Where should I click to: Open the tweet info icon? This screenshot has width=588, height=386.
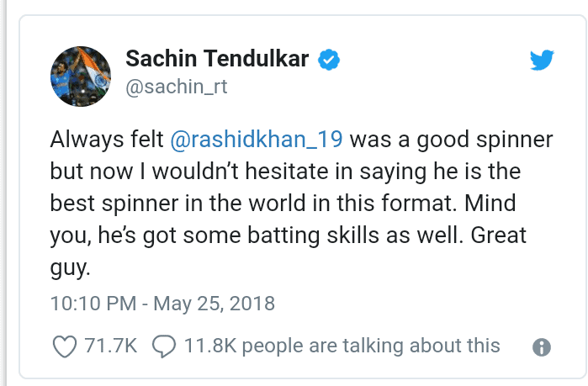coord(542,347)
